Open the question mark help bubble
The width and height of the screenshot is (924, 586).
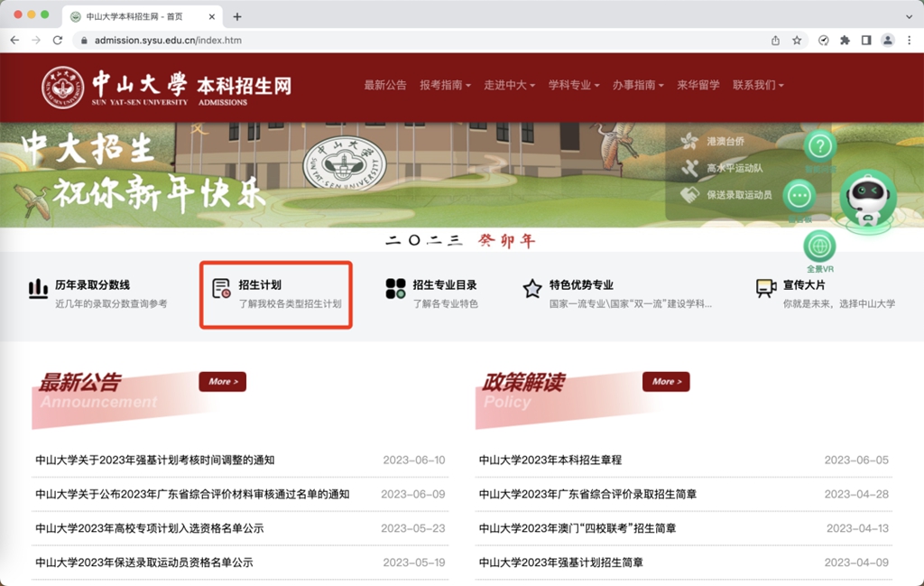pos(819,145)
